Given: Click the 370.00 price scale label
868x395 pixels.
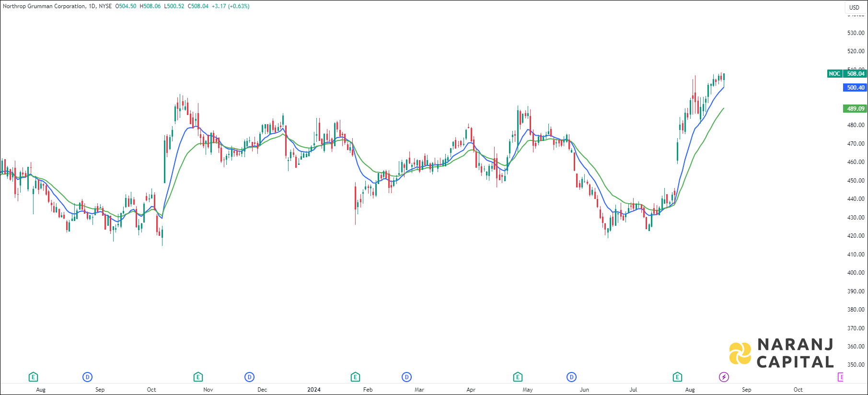Looking at the screenshot, I should pyautogui.click(x=856, y=328).
